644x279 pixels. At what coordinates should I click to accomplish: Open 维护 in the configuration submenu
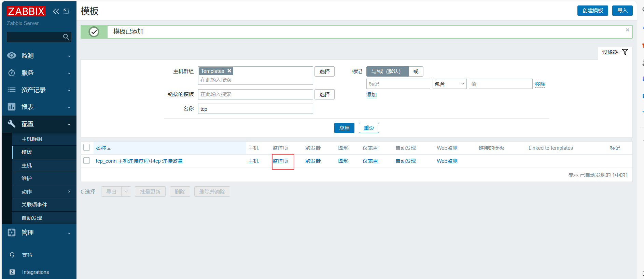point(44,178)
